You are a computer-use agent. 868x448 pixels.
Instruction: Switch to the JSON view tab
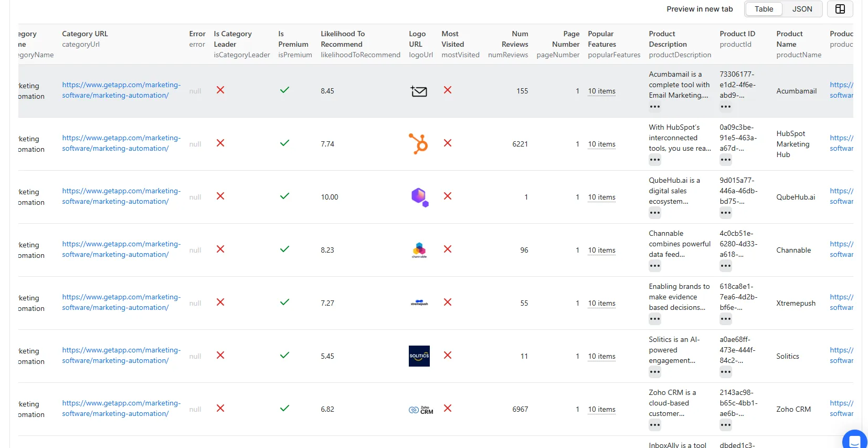(801, 9)
